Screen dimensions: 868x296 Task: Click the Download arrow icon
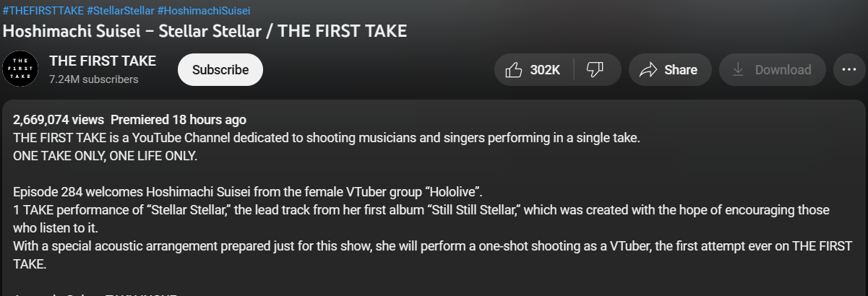point(738,70)
